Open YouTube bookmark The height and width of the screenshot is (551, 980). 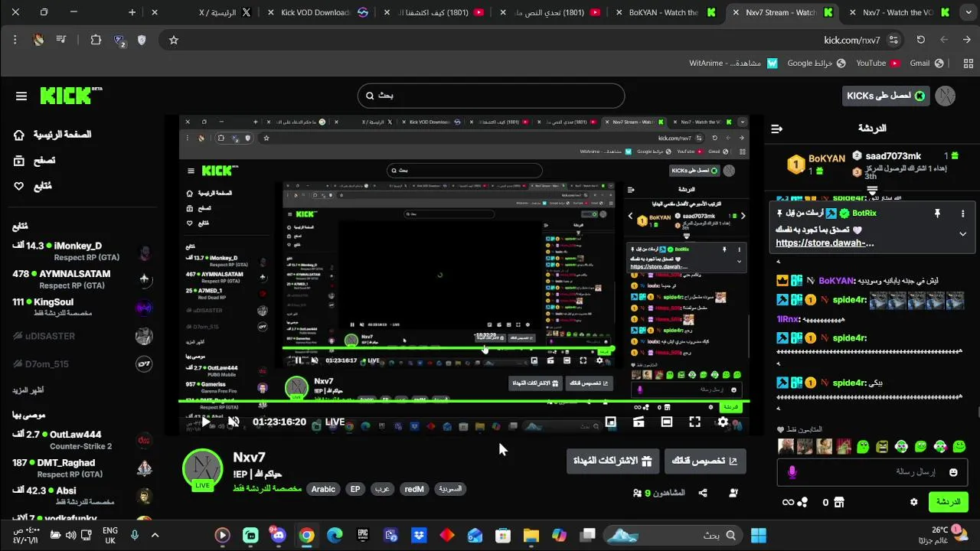tap(877, 64)
